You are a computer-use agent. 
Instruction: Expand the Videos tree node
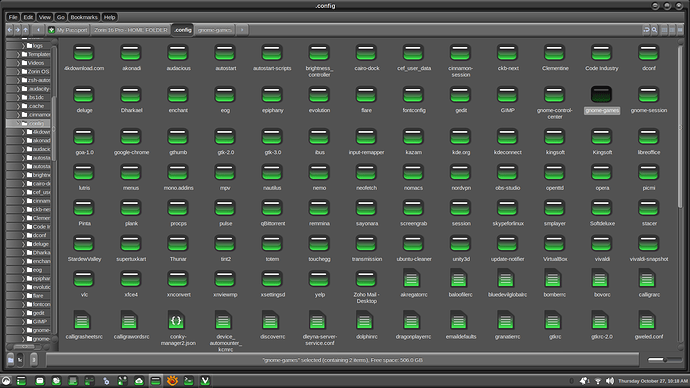(18, 63)
